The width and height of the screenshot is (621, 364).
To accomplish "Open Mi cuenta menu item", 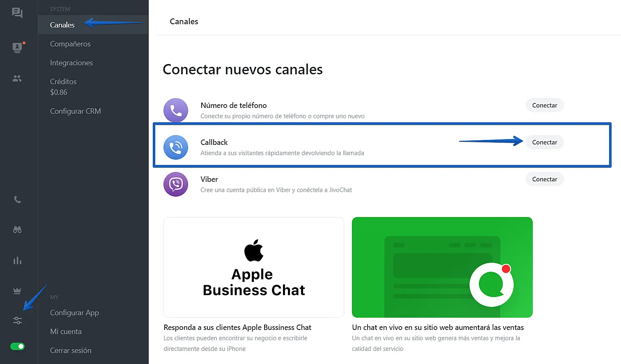I will point(66,332).
